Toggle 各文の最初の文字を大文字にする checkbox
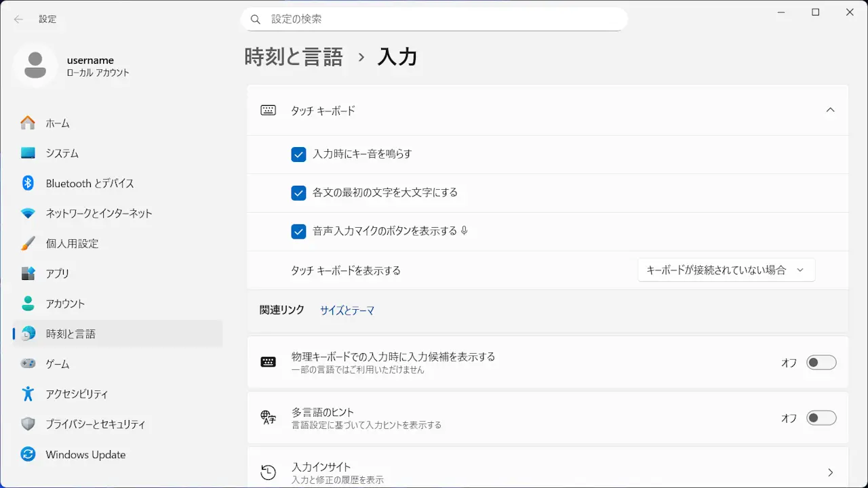 click(x=298, y=193)
